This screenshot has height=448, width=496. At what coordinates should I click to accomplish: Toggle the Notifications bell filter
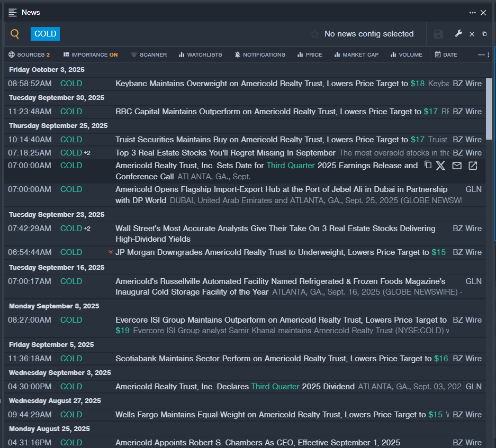(x=260, y=54)
